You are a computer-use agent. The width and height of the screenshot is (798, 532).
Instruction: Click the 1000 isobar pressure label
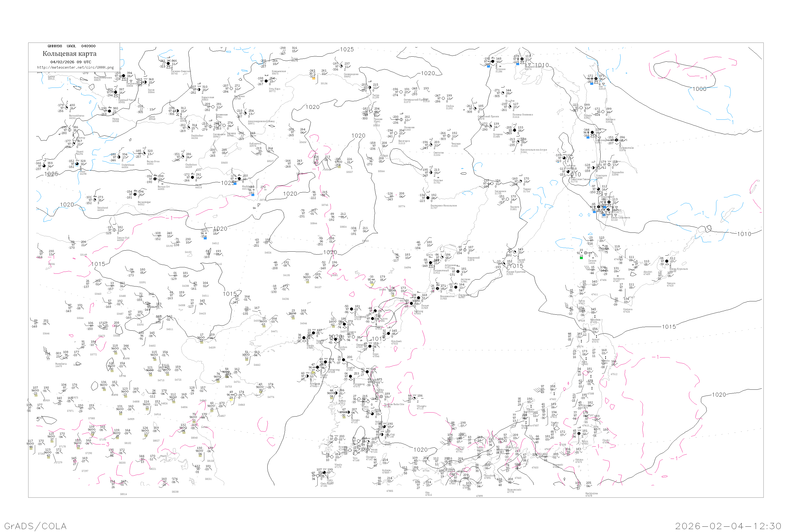coord(699,89)
